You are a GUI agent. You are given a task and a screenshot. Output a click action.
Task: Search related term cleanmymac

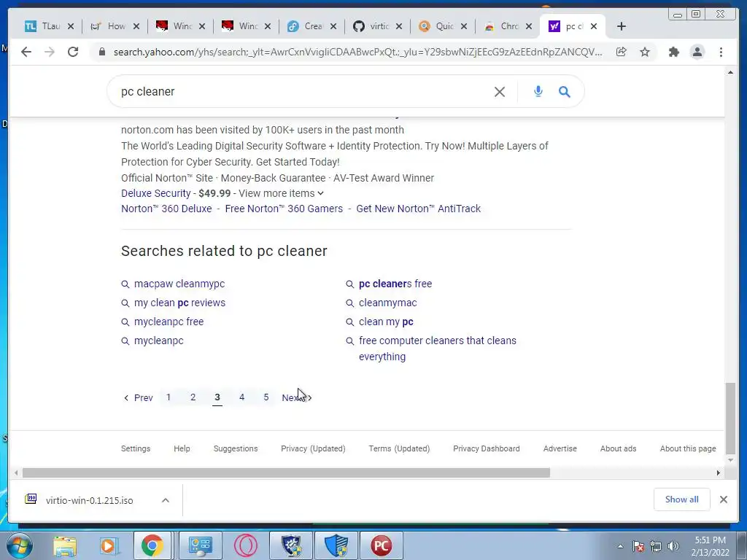(x=388, y=303)
